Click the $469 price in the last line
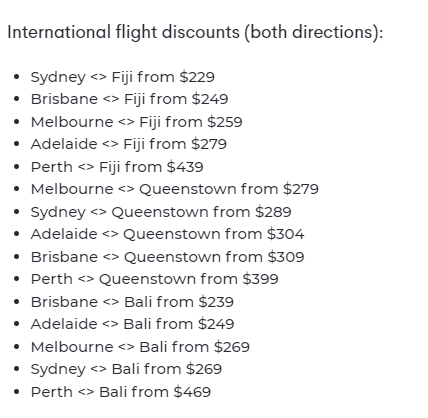The height and width of the screenshot is (418, 428). pos(192,392)
